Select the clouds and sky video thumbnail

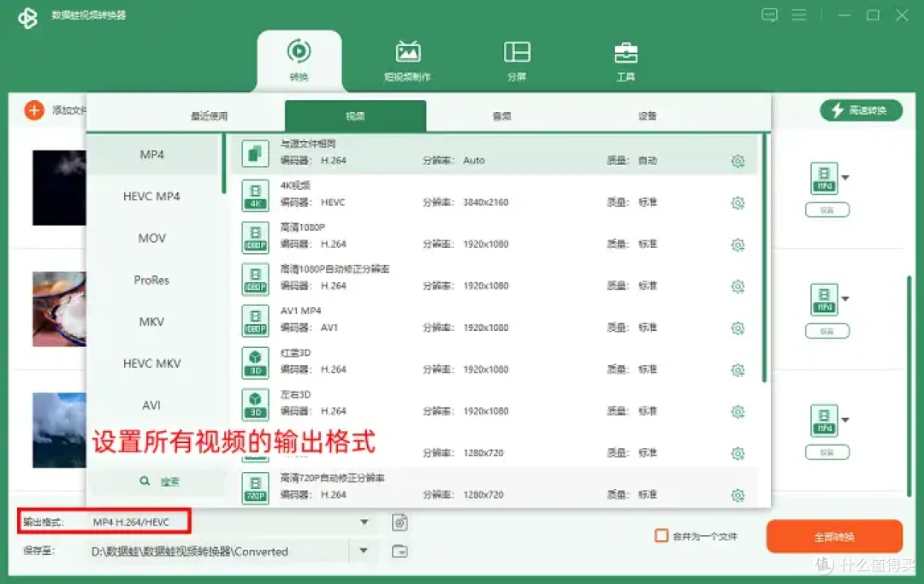coord(59,430)
